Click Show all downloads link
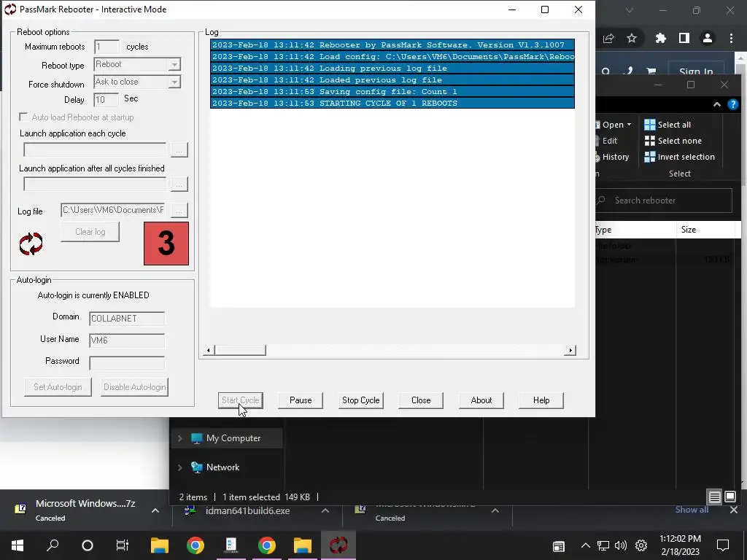 [692, 510]
